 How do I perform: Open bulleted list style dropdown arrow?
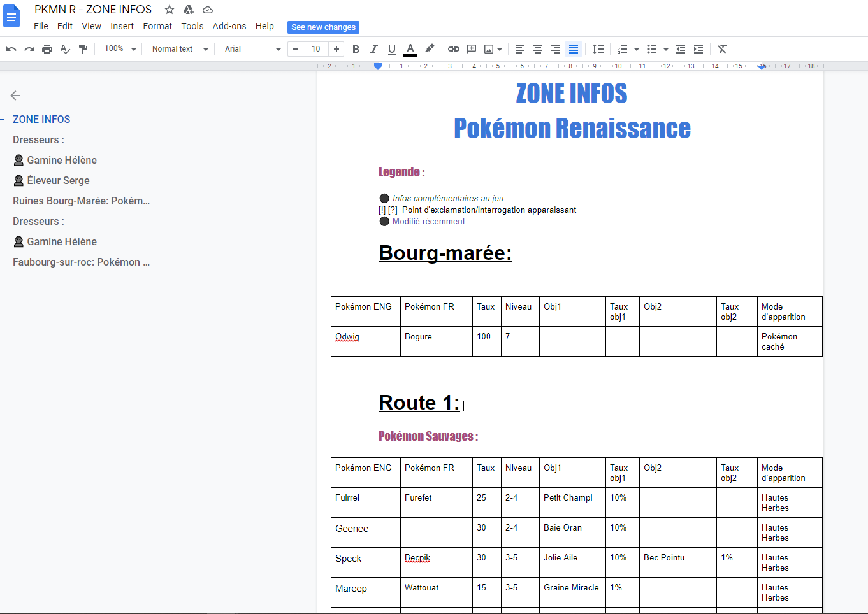click(666, 49)
